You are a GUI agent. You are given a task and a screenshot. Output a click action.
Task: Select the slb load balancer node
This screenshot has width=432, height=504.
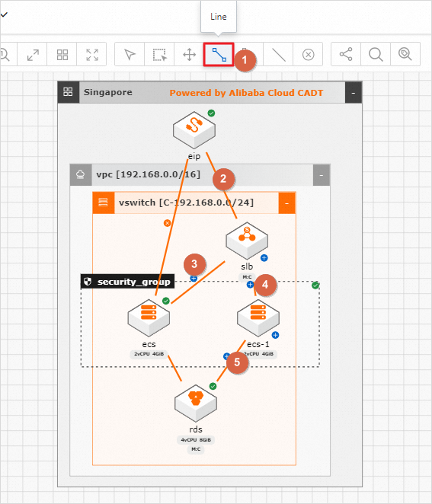tap(247, 241)
